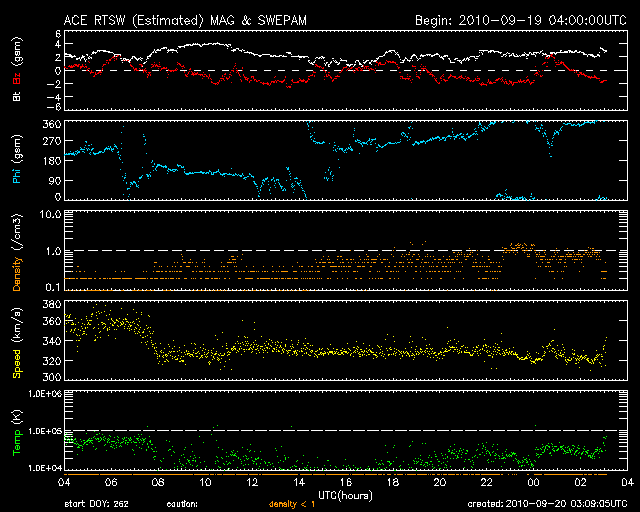Click the red Bz axis label
The width and height of the screenshot is (640, 512).
[17, 78]
